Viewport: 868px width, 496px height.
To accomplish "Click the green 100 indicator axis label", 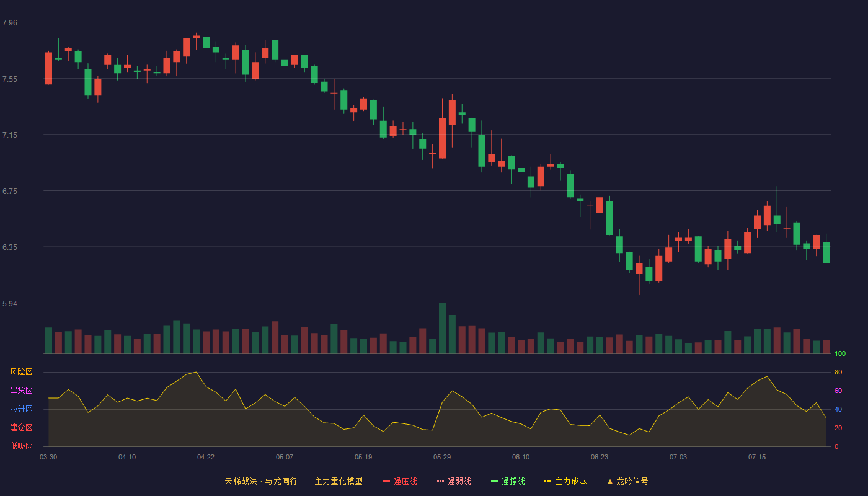I will click(x=840, y=354).
